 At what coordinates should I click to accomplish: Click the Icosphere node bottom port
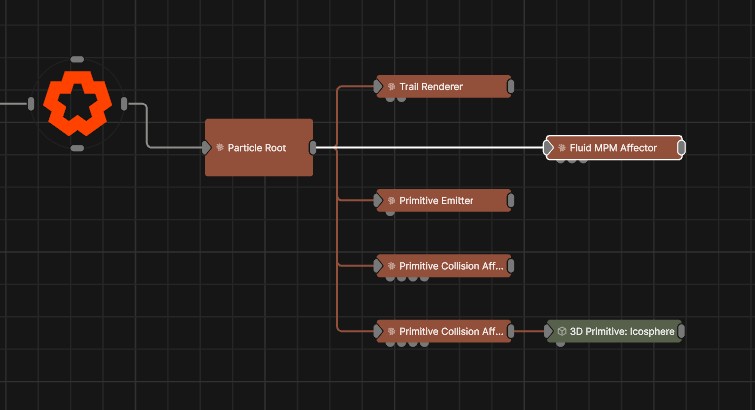click(x=560, y=344)
